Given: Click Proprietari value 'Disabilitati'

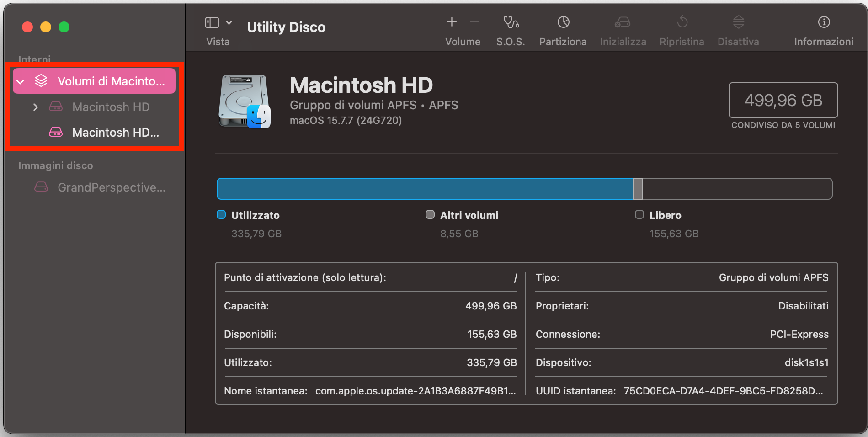Looking at the screenshot, I should [803, 306].
